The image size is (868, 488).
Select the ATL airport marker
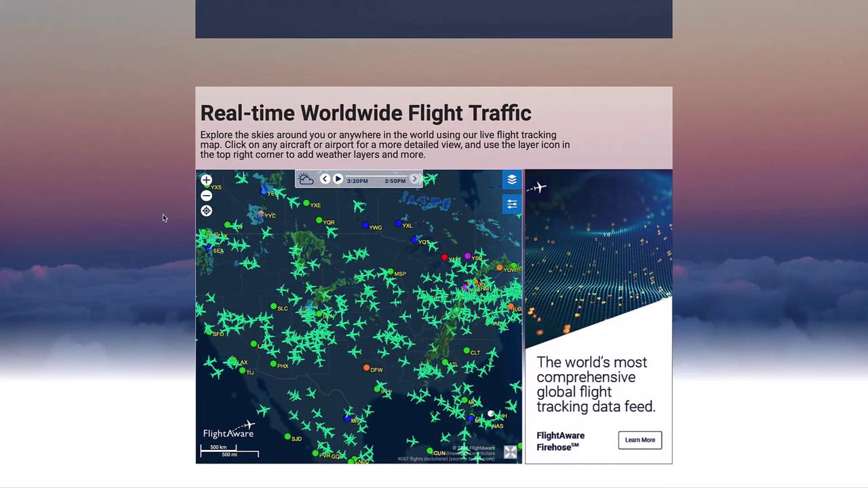click(x=445, y=363)
